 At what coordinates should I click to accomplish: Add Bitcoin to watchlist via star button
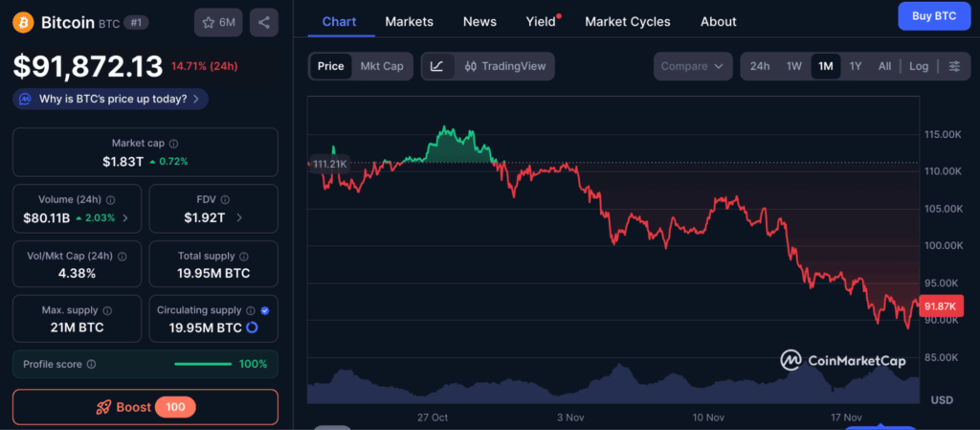click(218, 22)
